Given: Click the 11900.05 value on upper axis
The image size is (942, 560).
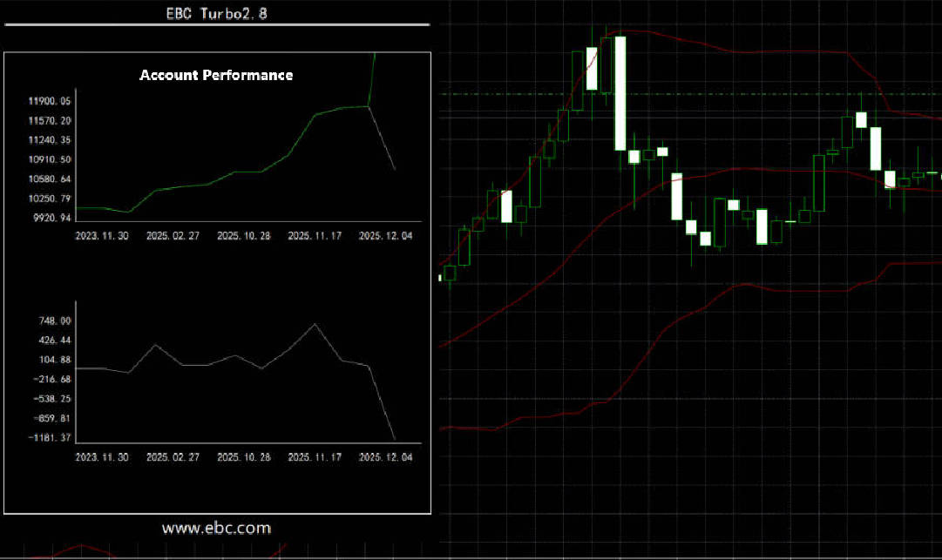Looking at the screenshot, I should pos(48,101).
